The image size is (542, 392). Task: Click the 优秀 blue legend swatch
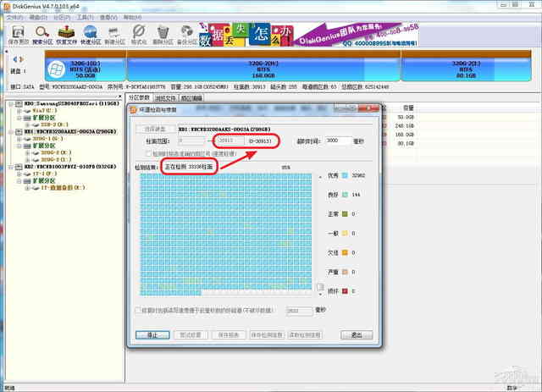coord(345,175)
